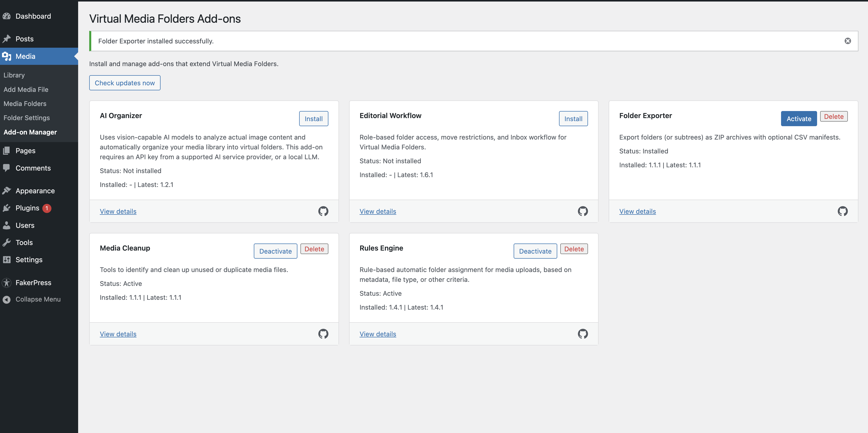
Task: Open the Tools wrench menu
Action: pos(7,242)
